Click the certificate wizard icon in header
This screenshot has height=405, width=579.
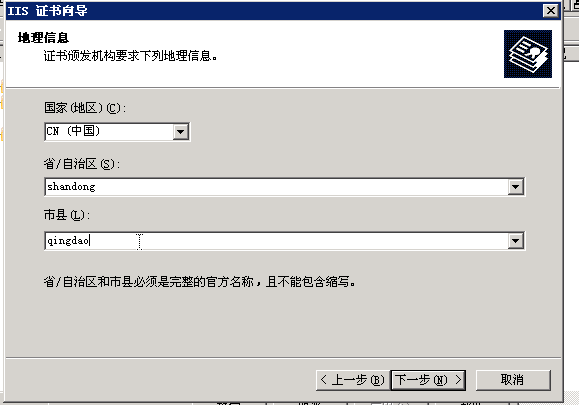pyautogui.click(x=528, y=54)
